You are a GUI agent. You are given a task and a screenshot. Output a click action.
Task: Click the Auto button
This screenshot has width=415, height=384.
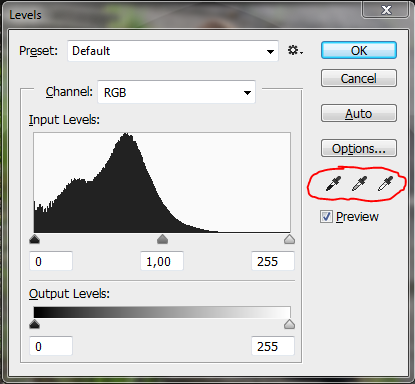[x=359, y=113]
